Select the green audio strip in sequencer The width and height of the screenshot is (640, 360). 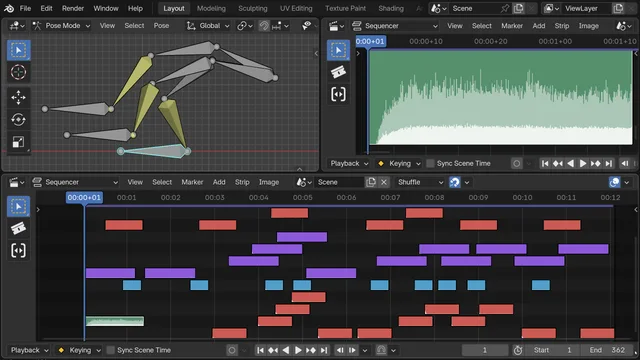[x=115, y=321]
